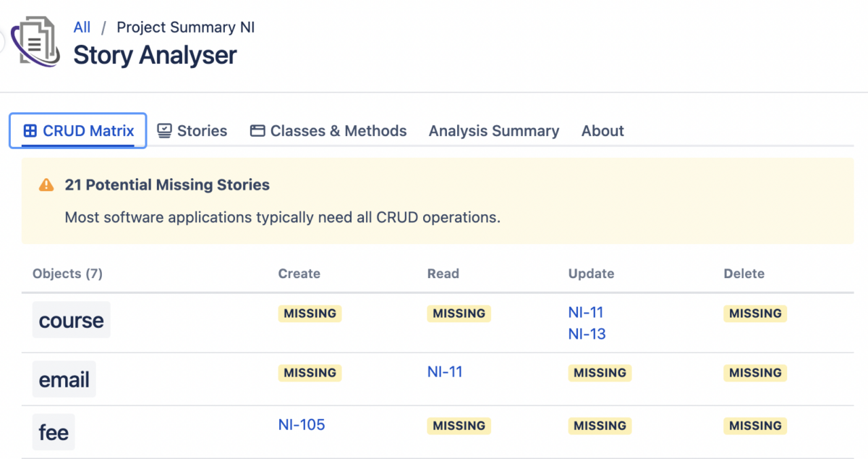View the About tab
This screenshot has width=868, height=459.
[603, 130]
